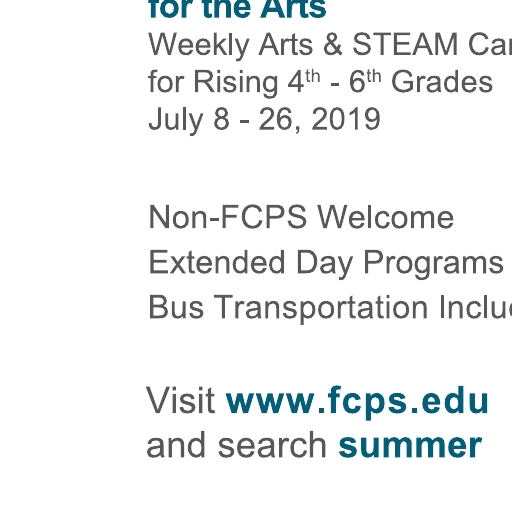Click the word 'Weekly'
The width and height of the screenshot is (512, 512).
[199, 46]
